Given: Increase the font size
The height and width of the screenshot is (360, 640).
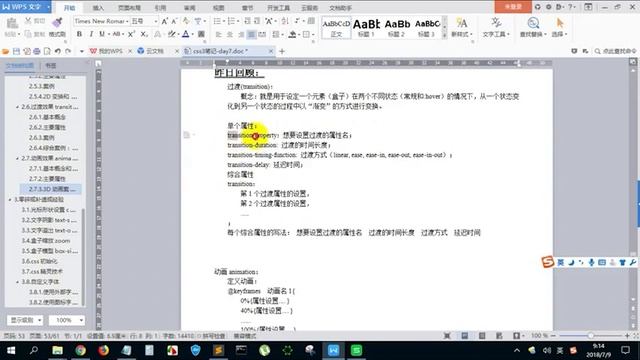Looking at the screenshot, I should (x=164, y=21).
